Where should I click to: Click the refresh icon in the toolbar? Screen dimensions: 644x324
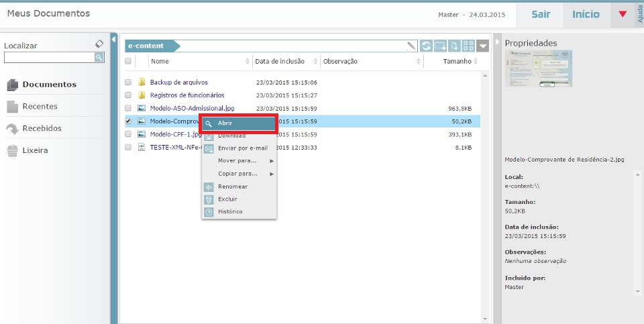[x=426, y=46]
